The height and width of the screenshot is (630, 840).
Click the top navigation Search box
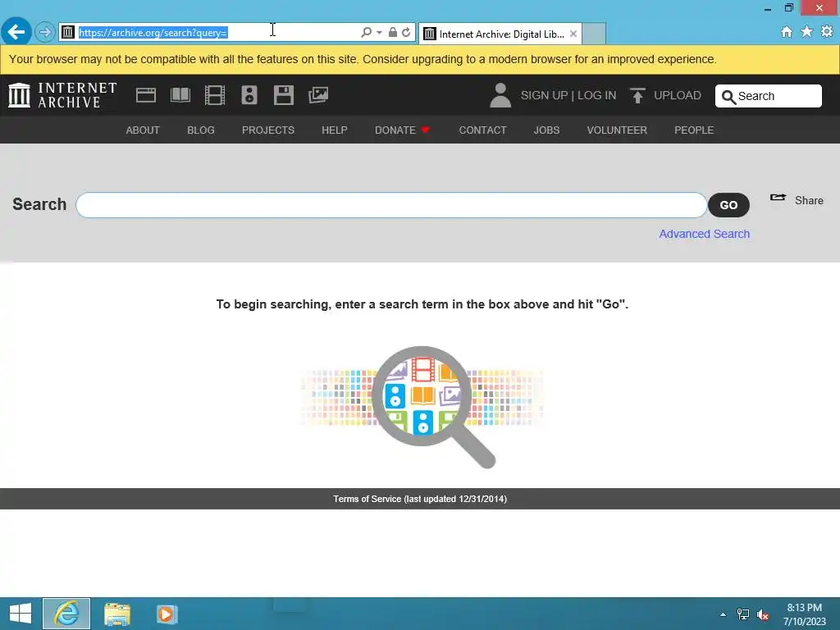coord(768,96)
